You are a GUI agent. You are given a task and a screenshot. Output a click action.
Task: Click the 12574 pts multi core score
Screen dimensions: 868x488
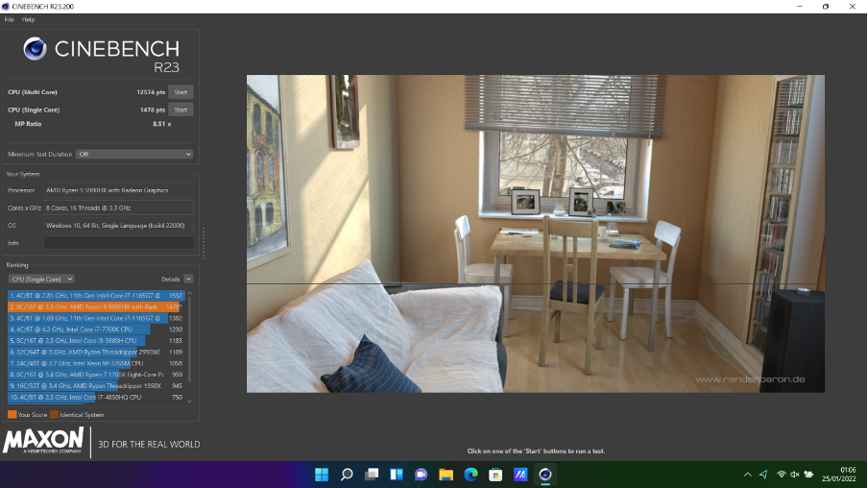pyautogui.click(x=151, y=92)
